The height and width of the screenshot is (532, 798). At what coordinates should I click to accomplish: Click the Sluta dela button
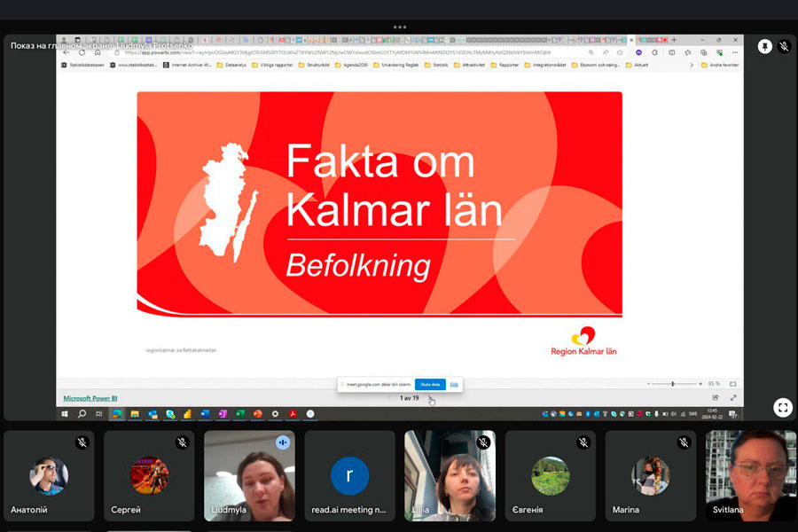pos(430,384)
